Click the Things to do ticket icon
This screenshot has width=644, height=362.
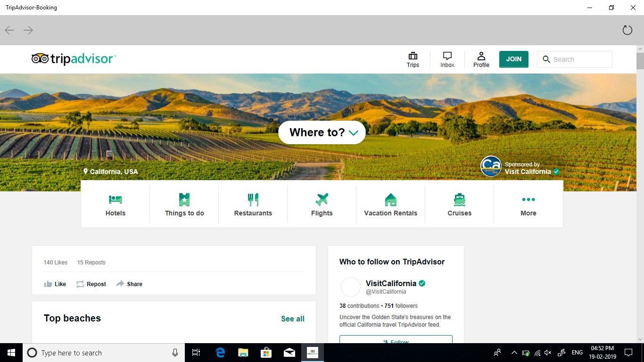(184, 199)
